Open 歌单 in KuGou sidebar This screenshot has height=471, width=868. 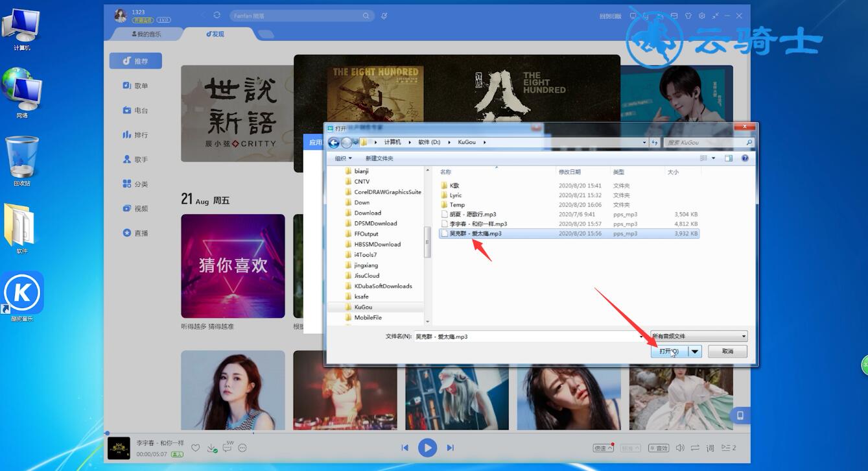click(135, 86)
